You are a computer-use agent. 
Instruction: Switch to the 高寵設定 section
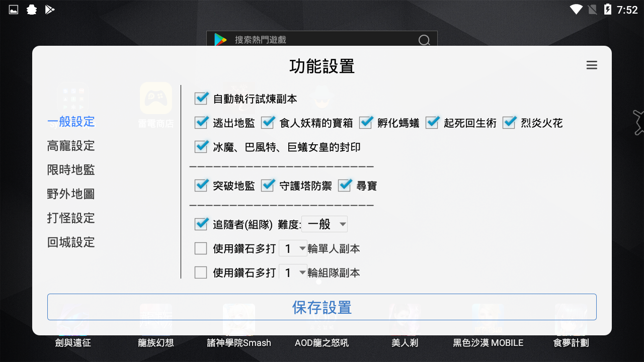coord(70,146)
